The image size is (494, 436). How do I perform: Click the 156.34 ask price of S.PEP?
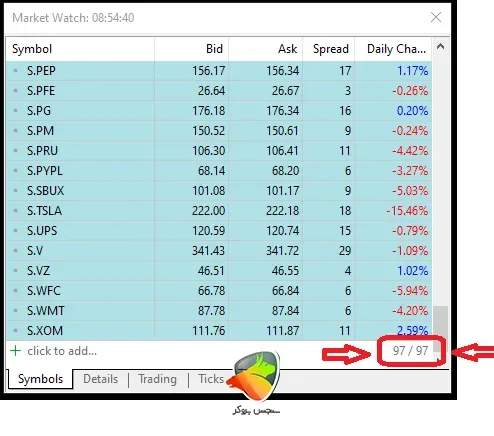[x=282, y=71]
